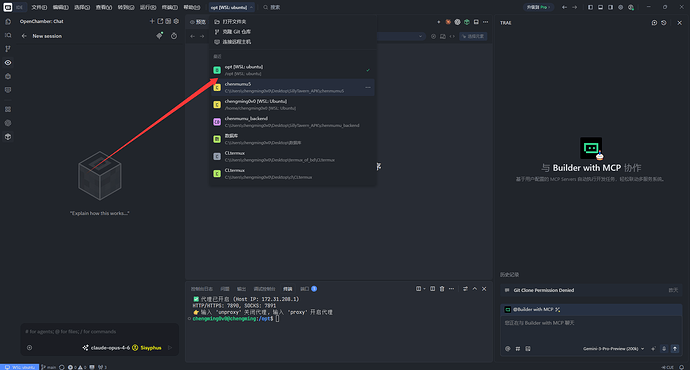Click the sparkle icon in New session header
The width and height of the screenshot is (690, 370).
coord(160,36)
